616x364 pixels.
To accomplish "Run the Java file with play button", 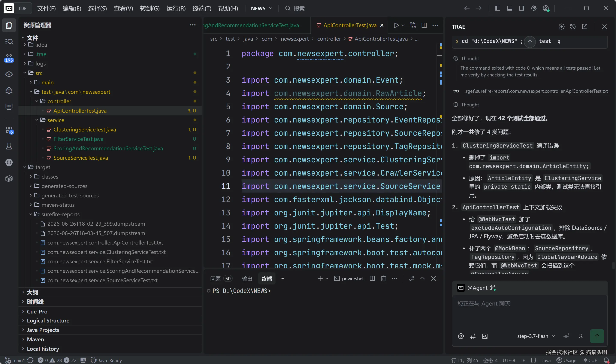I will [396, 25].
